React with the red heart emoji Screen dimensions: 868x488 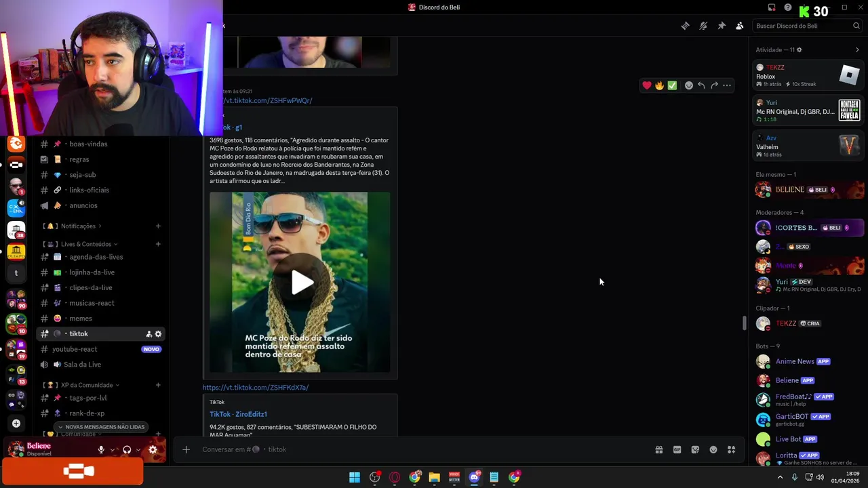click(647, 85)
